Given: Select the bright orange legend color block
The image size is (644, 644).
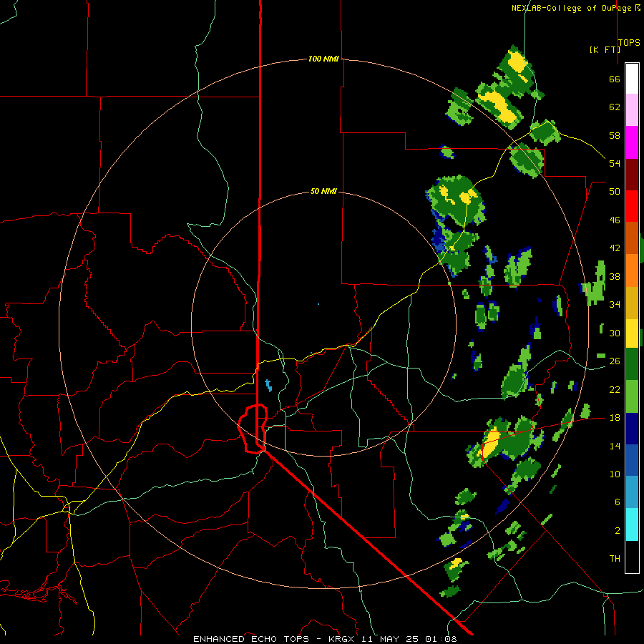Looking at the screenshot, I should [x=632, y=270].
